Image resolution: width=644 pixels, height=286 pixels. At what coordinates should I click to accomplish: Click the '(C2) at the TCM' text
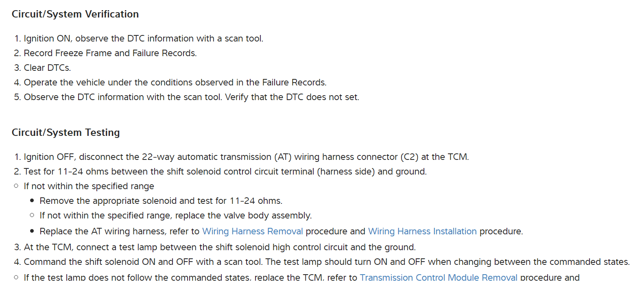point(434,157)
